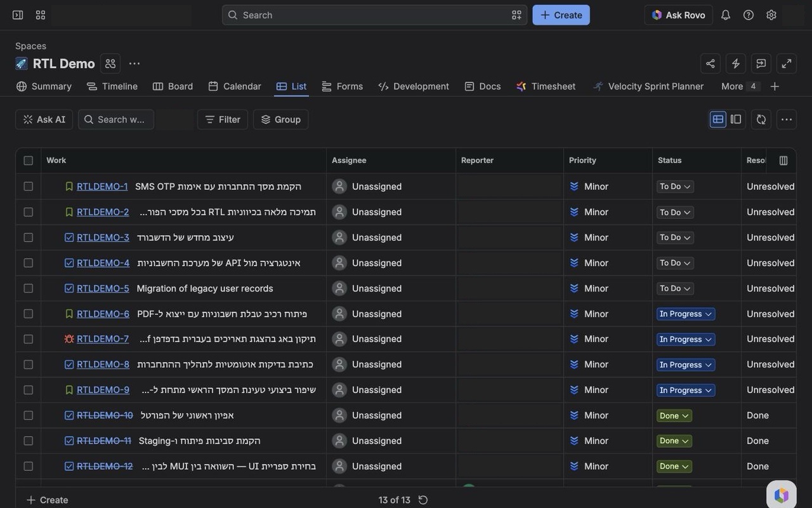This screenshot has width=812, height=508.
Task: Open settings gear in top bar
Action: [771, 15]
